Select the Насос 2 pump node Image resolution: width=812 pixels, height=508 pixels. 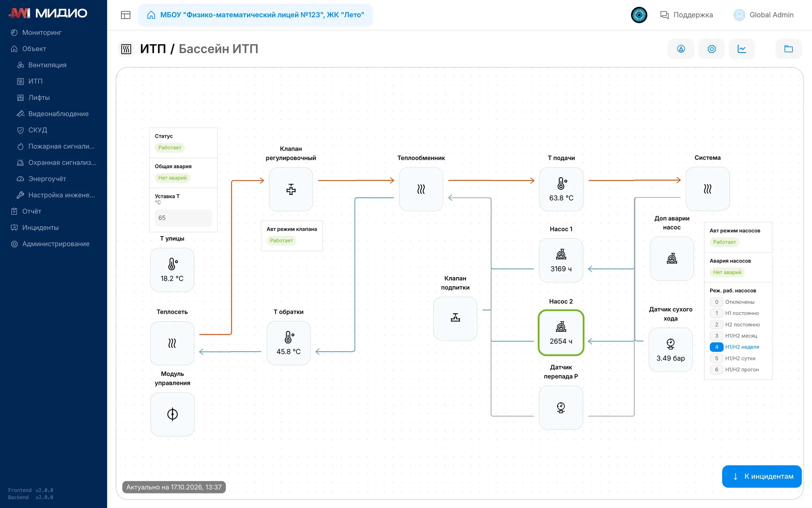pyautogui.click(x=561, y=333)
